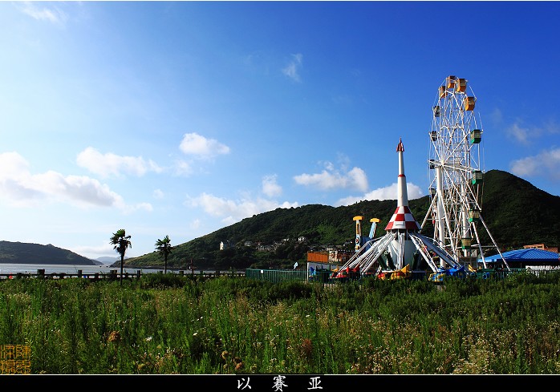Click the orange building left of the rocket ride
560x392 pixels.
tap(318, 257)
